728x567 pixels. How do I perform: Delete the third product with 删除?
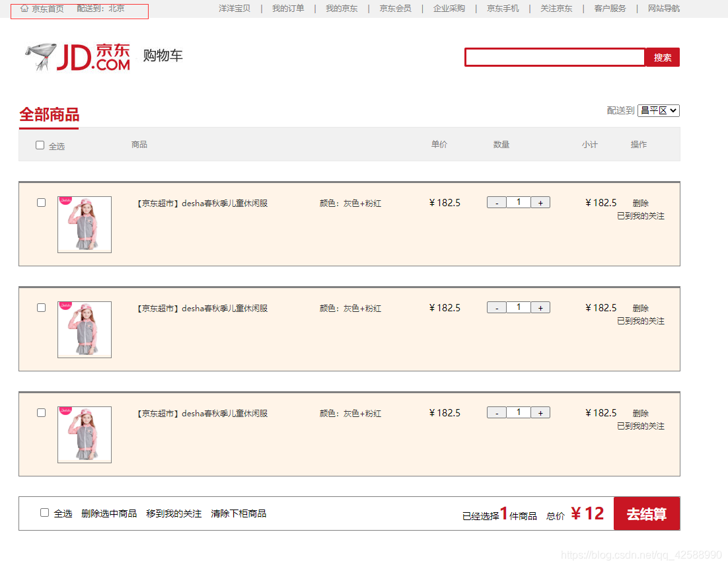(641, 413)
